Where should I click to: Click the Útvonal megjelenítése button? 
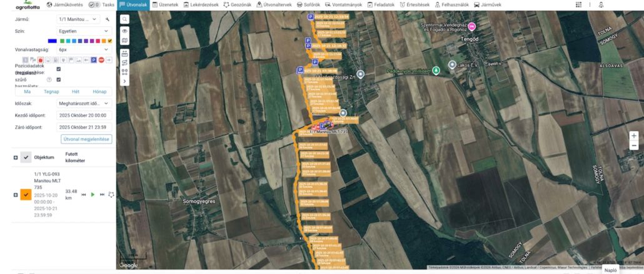click(86, 139)
